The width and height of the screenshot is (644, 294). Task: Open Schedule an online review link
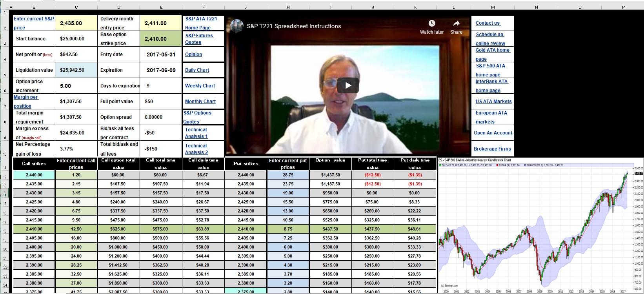pos(490,39)
